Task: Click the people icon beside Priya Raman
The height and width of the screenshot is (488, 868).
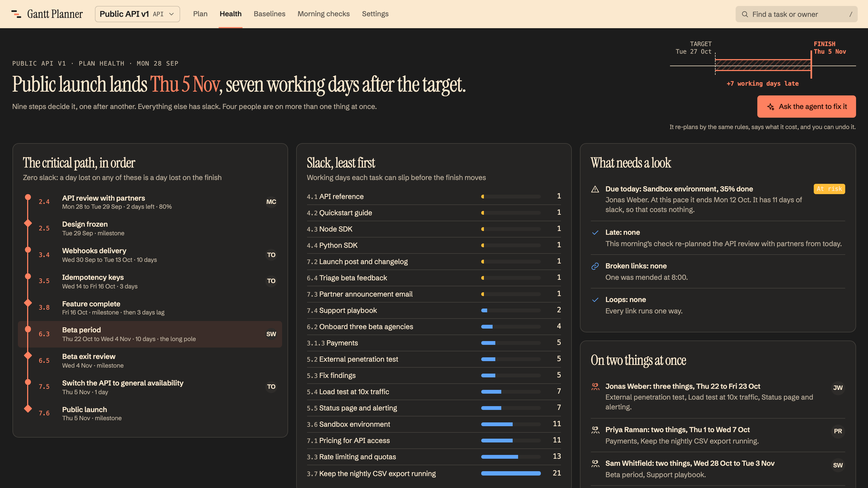Action: [595, 430]
